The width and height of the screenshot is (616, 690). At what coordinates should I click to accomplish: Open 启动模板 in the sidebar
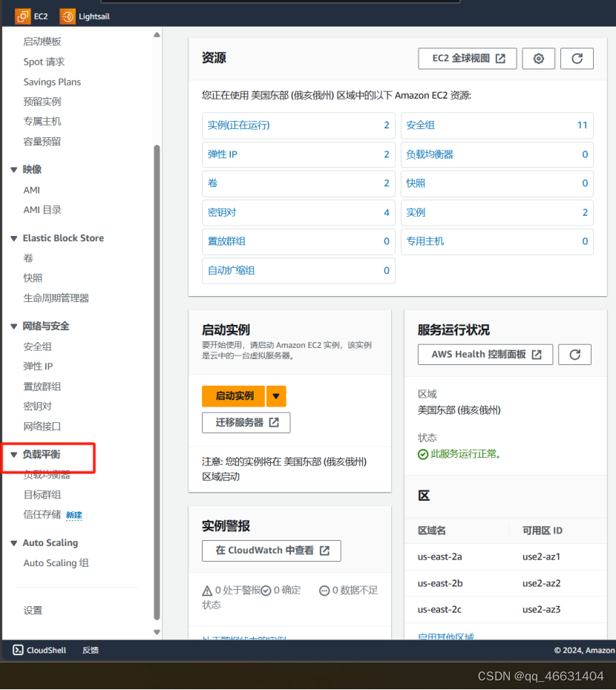(42, 42)
